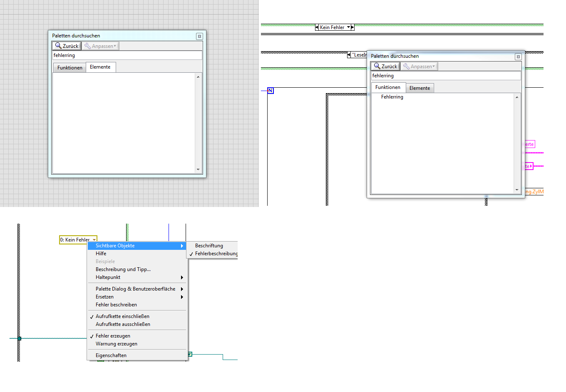
Task: Open Eigenschaften from the context menu
Action: click(x=137, y=355)
